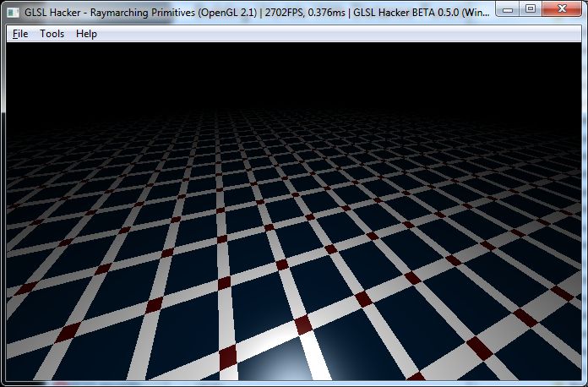Maximize the GLSL Hacker window
588x387 pixels.
point(530,8)
